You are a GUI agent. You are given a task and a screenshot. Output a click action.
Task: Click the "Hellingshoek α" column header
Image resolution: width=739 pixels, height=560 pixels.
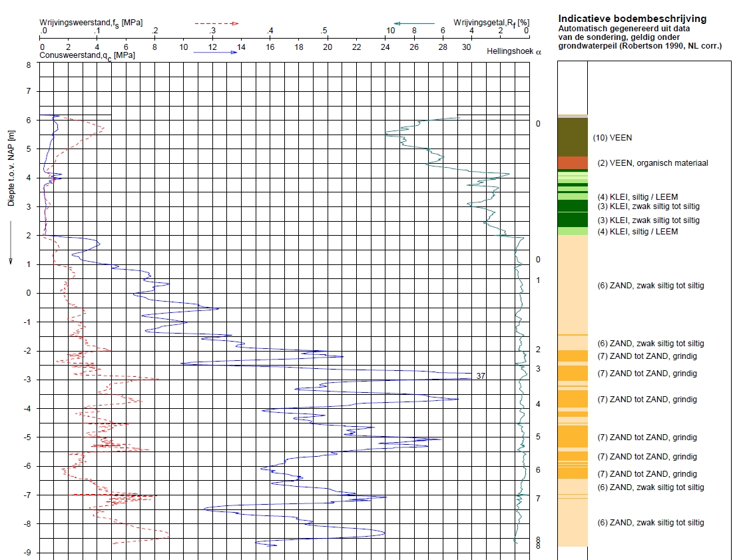[513, 51]
